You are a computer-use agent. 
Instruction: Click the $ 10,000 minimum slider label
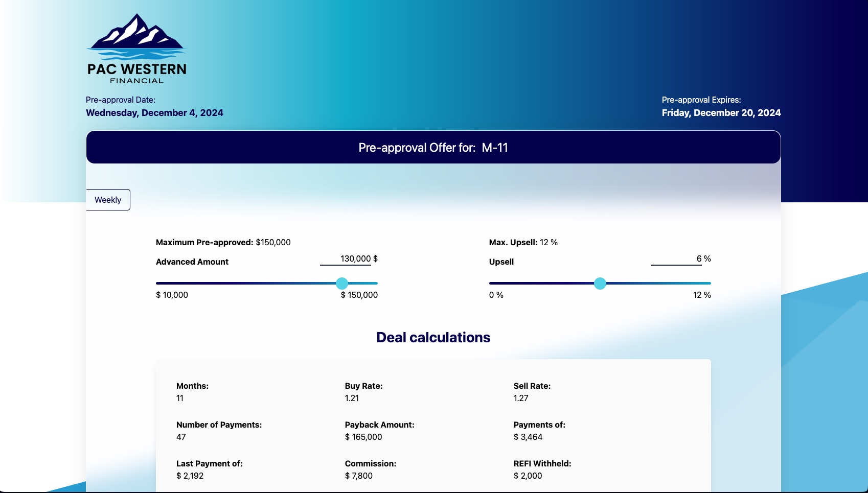point(172,295)
